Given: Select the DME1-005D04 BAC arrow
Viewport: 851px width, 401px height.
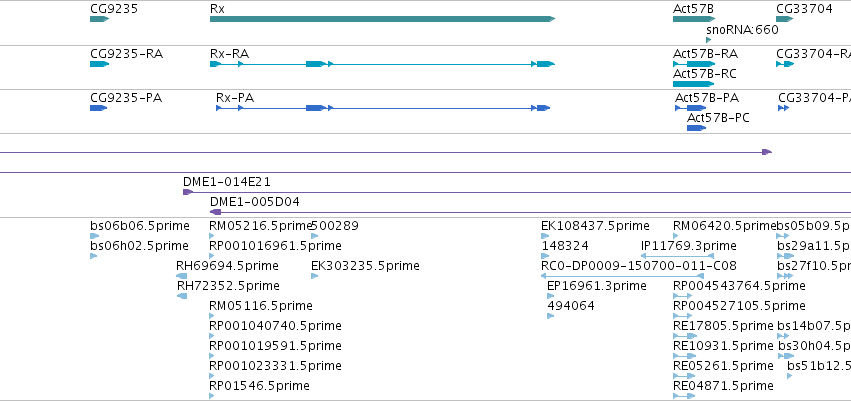Looking at the screenshot, I should click(x=215, y=212).
